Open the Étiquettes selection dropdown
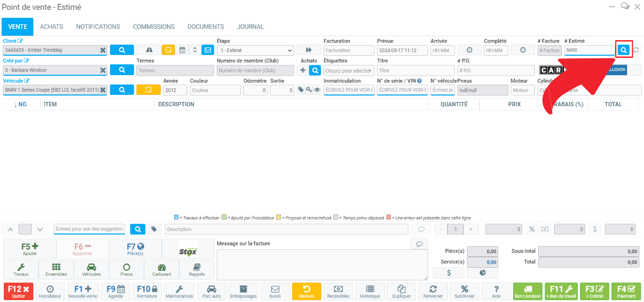Image resolution: width=644 pixels, height=302 pixels. click(349, 70)
